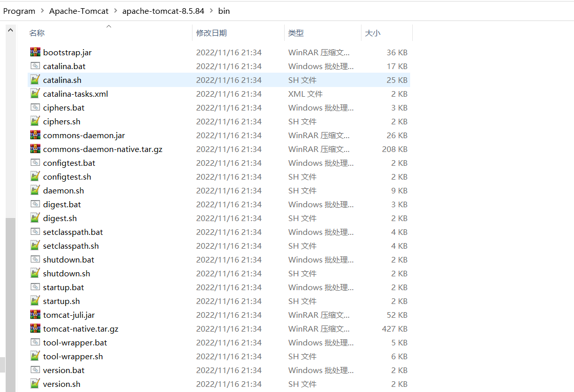Click the commons-daemon.jar archive icon
Viewport: 574px width, 392px height.
(x=35, y=135)
